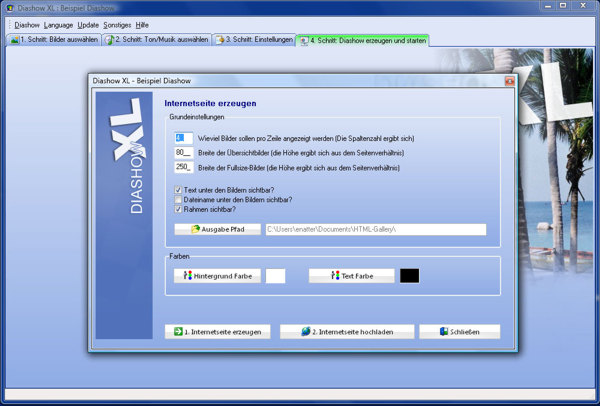Click the 'Breite der Übersichtbilder' label
The image size is (600, 406).
(x=301, y=153)
